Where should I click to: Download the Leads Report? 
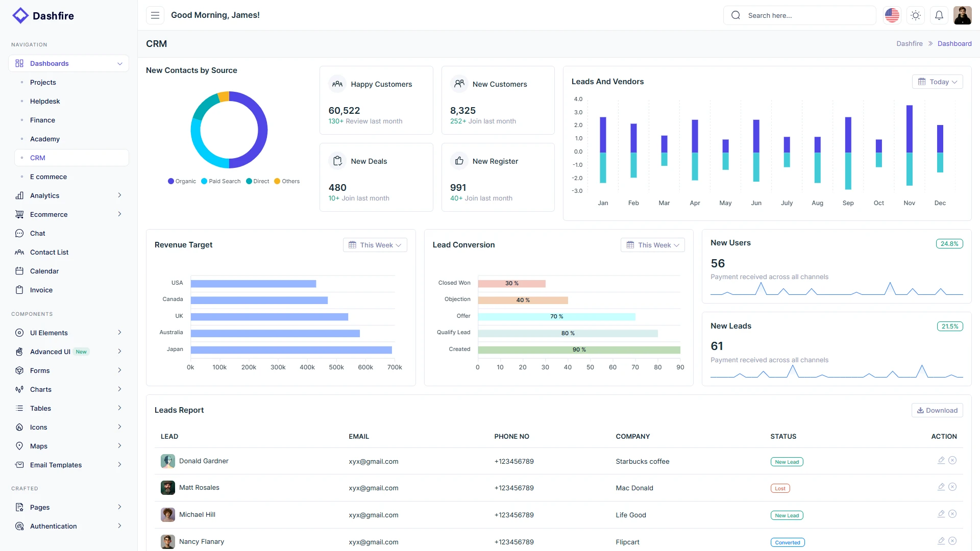pos(937,410)
